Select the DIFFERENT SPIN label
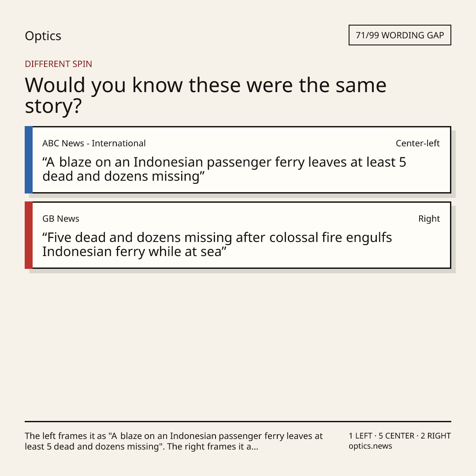476x476 pixels. (58, 64)
